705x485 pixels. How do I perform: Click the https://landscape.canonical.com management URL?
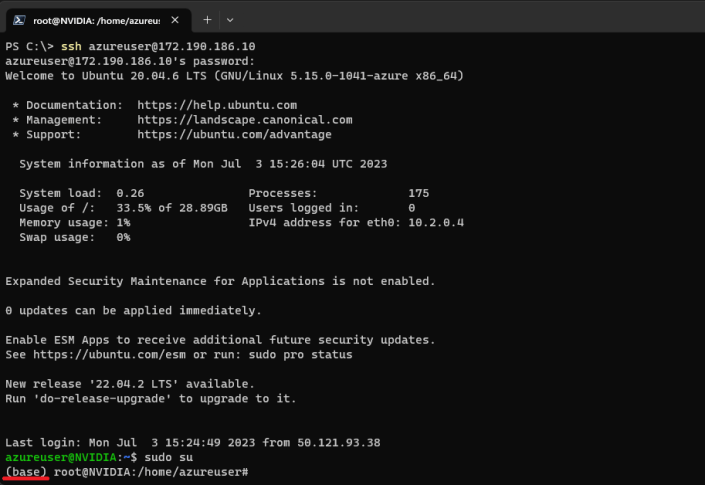click(245, 120)
